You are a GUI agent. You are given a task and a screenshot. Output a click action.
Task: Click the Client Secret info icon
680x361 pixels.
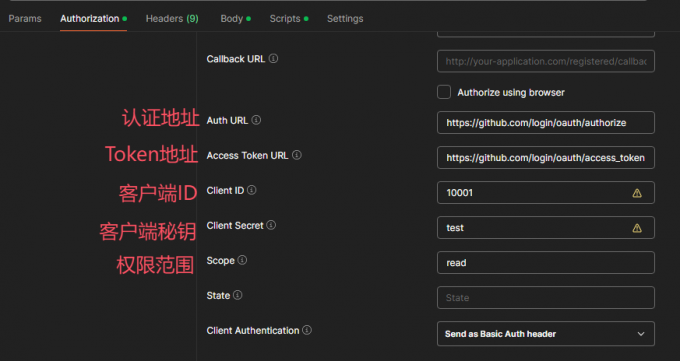click(271, 225)
